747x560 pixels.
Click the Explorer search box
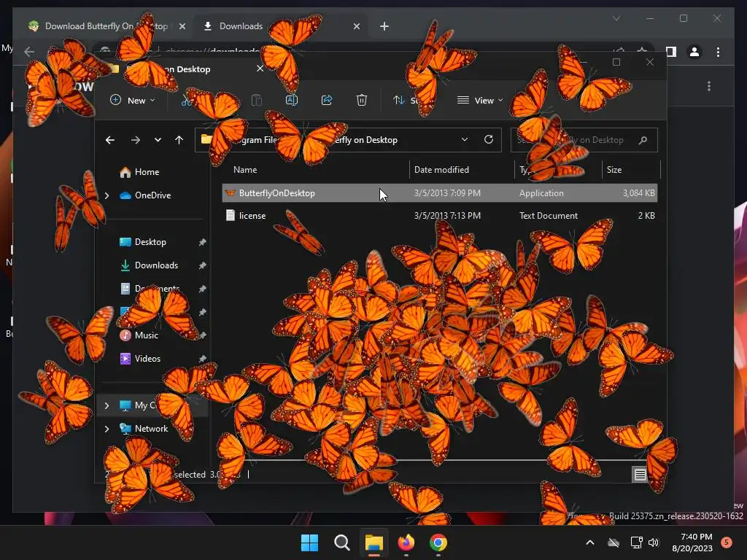tap(584, 140)
